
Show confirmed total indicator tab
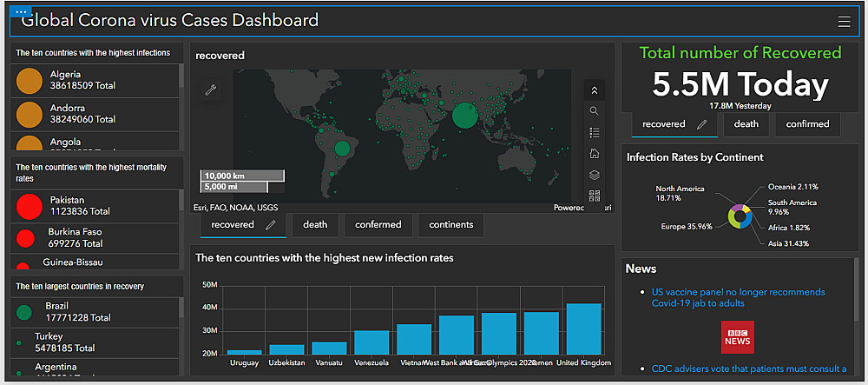point(807,124)
